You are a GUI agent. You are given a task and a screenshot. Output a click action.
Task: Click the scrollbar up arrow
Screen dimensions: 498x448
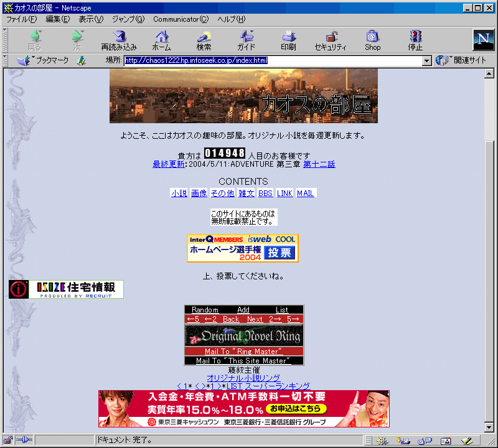pyautogui.click(x=489, y=73)
